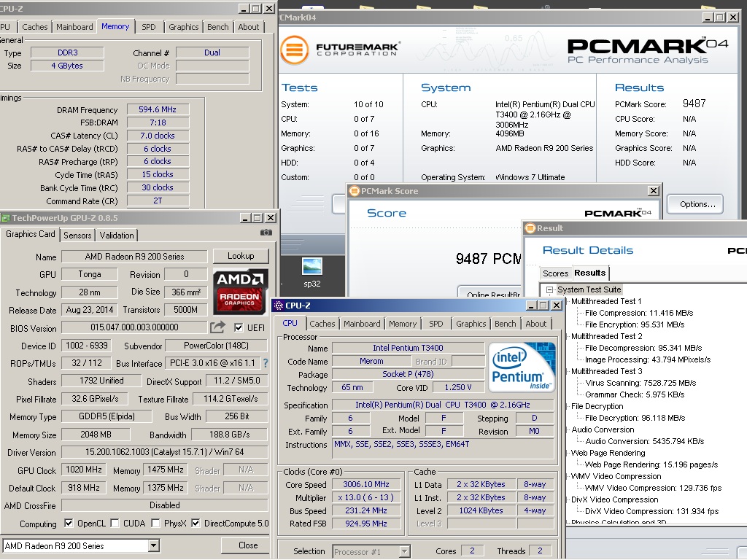Toggle the CUDA computing checkbox
The height and width of the screenshot is (560, 747).
pos(115,523)
